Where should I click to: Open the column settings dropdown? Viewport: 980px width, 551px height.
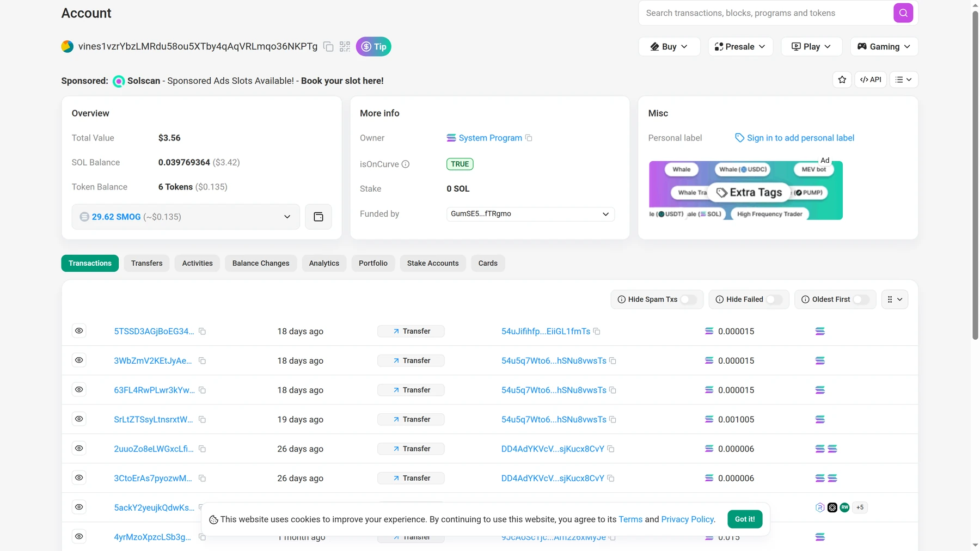point(895,299)
